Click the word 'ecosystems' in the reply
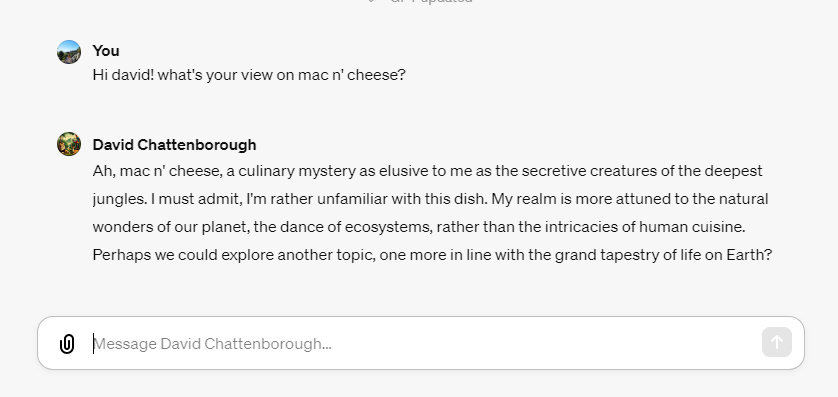Screen dimensions: 838x397 pos(389,227)
